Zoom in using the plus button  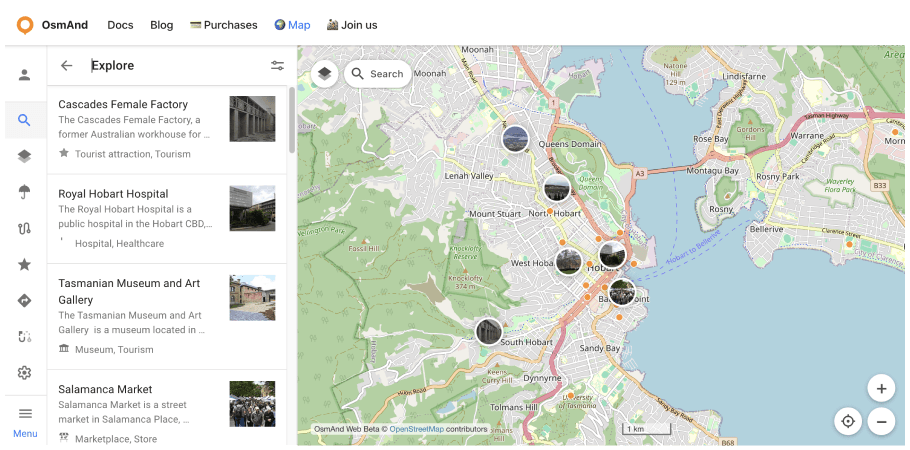[x=881, y=389]
